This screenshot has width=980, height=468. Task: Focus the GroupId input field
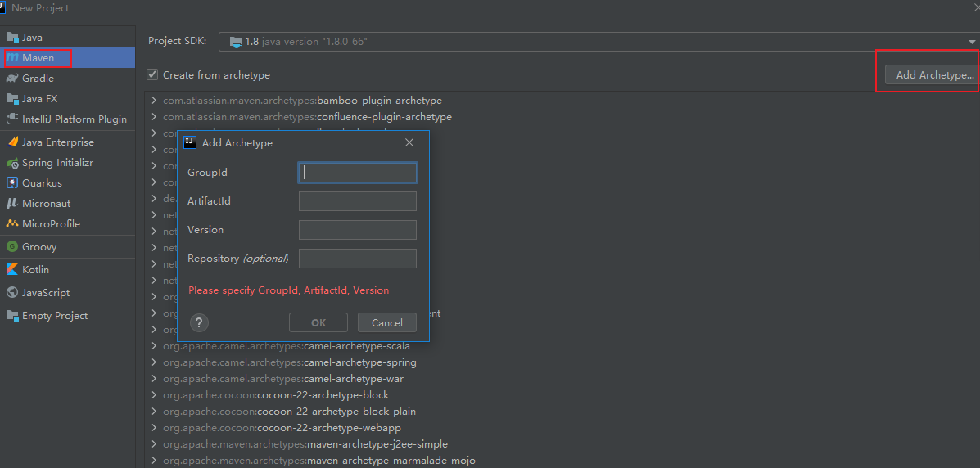tap(358, 173)
